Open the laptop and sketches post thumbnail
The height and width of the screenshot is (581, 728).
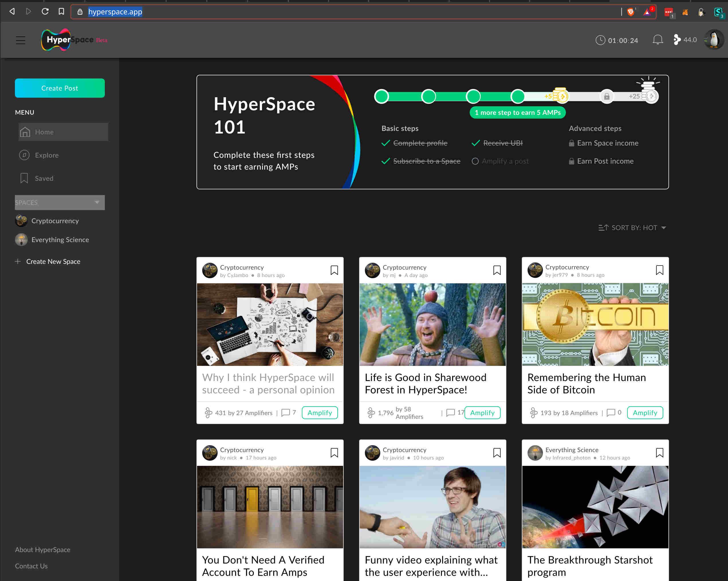(270, 324)
